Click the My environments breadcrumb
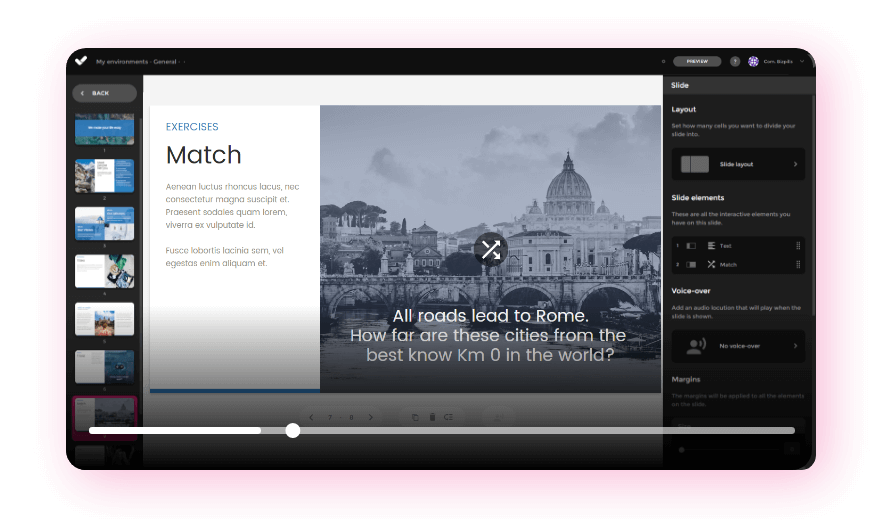Viewport: 890px width, 520px height. (x=122, y=62)
